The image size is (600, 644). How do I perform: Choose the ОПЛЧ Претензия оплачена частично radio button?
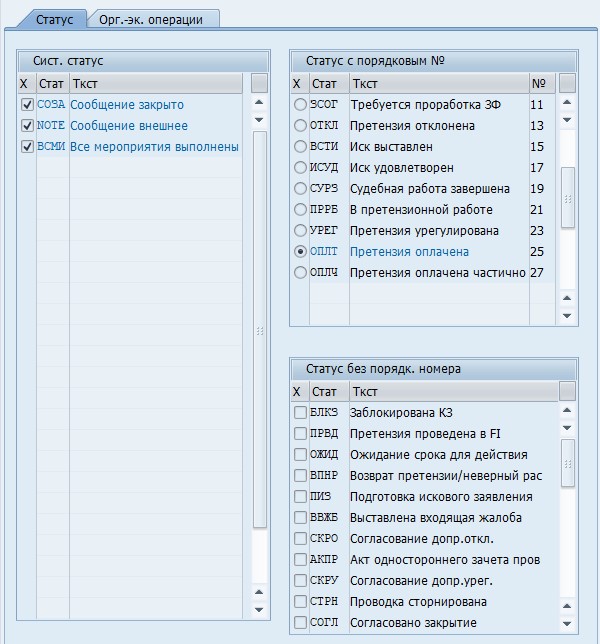click(300, 273)
